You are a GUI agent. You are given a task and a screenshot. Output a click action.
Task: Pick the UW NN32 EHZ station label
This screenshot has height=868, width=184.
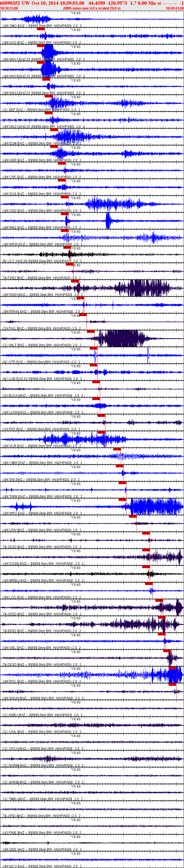pos(44,93)
